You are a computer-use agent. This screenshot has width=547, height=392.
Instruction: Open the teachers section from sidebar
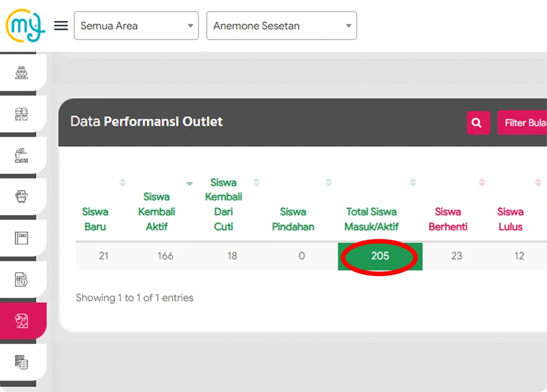coord(22,114)
